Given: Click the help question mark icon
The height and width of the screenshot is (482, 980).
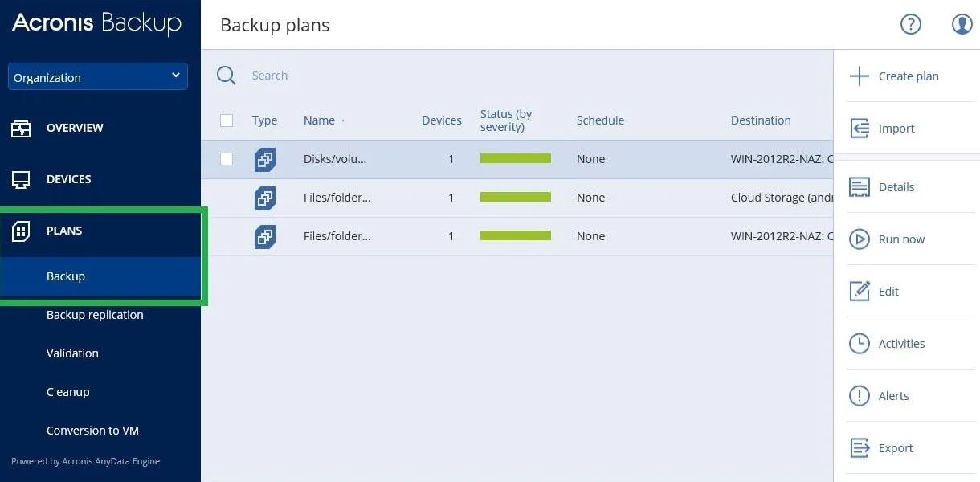Looking at the screenshot, I should (x=910, y=25).
